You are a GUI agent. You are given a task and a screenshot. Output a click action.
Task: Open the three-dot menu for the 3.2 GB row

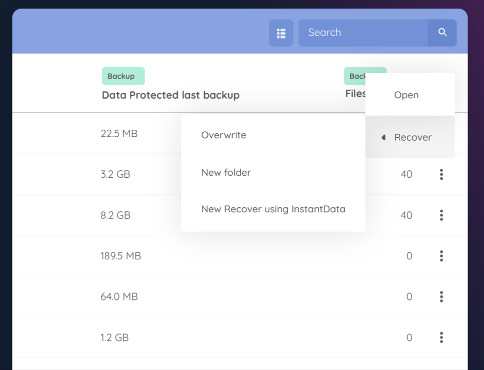pyautogui.click(x=441, y=174)
